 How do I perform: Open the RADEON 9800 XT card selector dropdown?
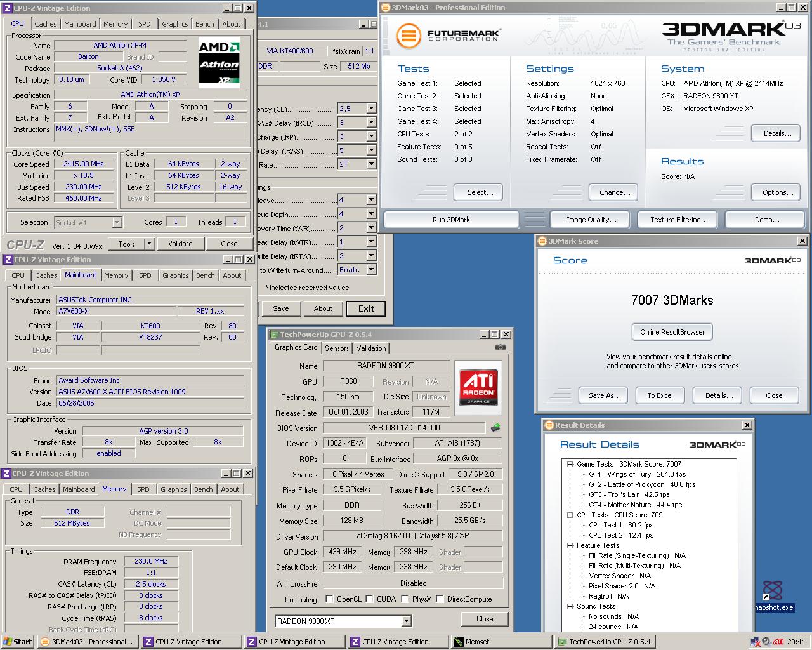pyautogui.click(x=407, y=621)
